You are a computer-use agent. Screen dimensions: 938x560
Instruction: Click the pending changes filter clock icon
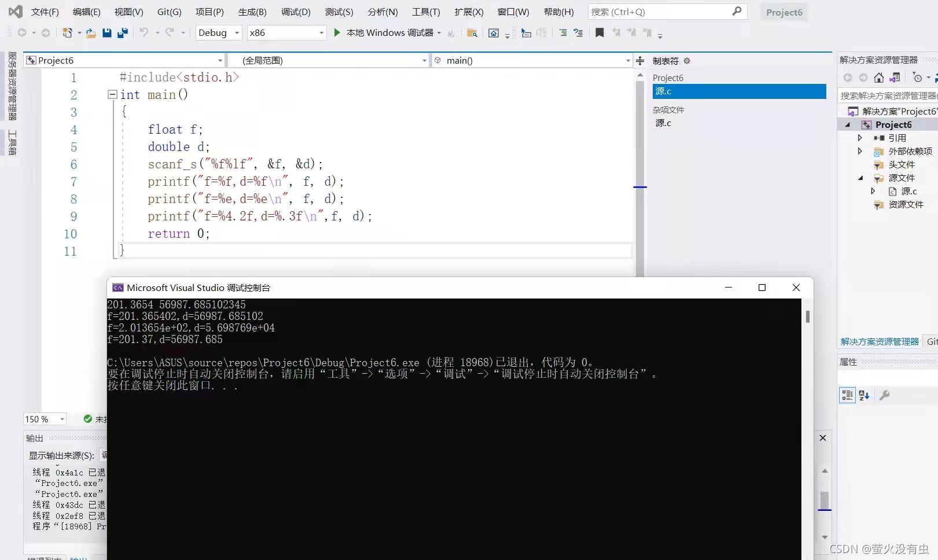[917, 78]
